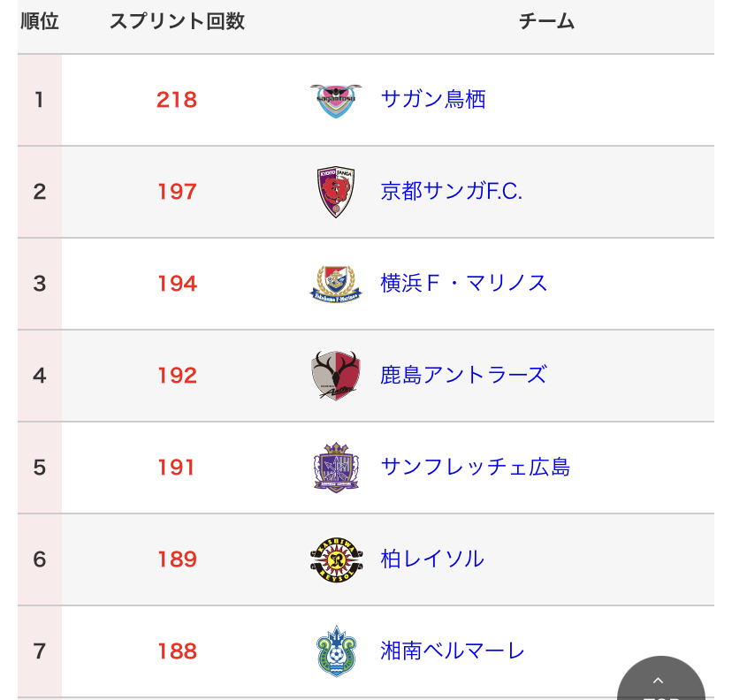The width and height of the screenshot is (732, 700).
Task: Open the サガン鳥栖 team link
Action: [433, 99]
